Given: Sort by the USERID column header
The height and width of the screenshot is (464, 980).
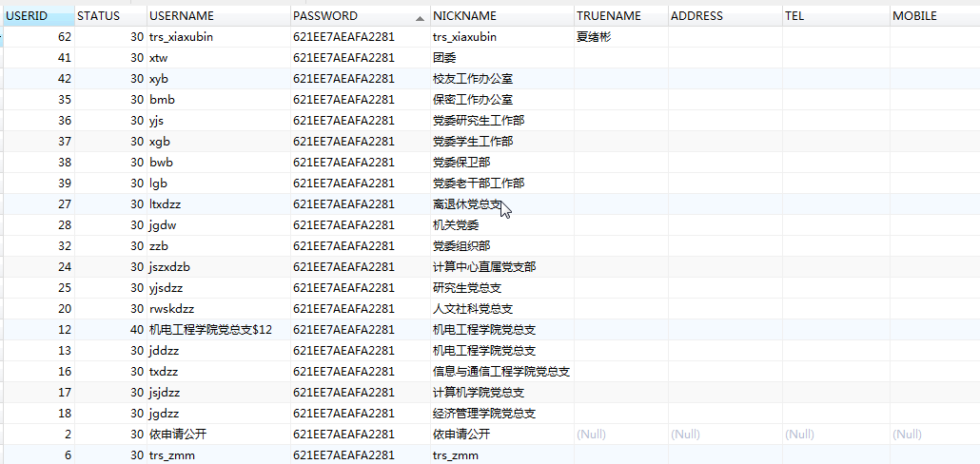Looking at the screenshot, I should point(39,16).
